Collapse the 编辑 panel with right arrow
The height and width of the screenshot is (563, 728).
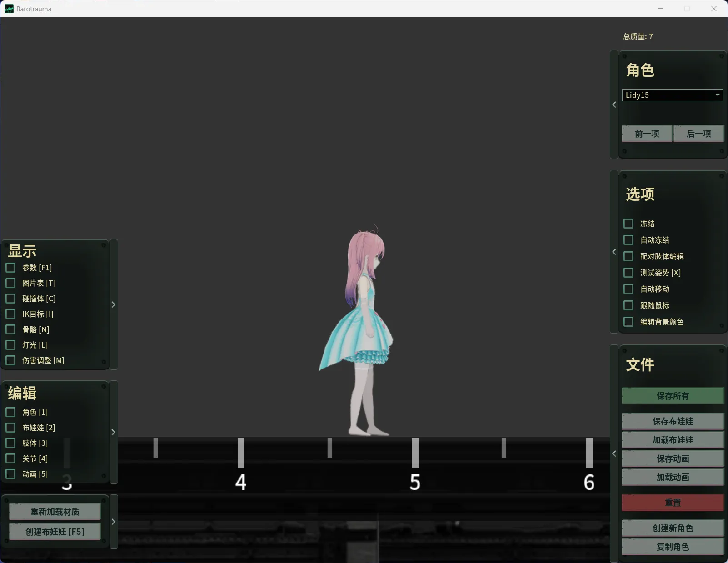coord(114,432)
